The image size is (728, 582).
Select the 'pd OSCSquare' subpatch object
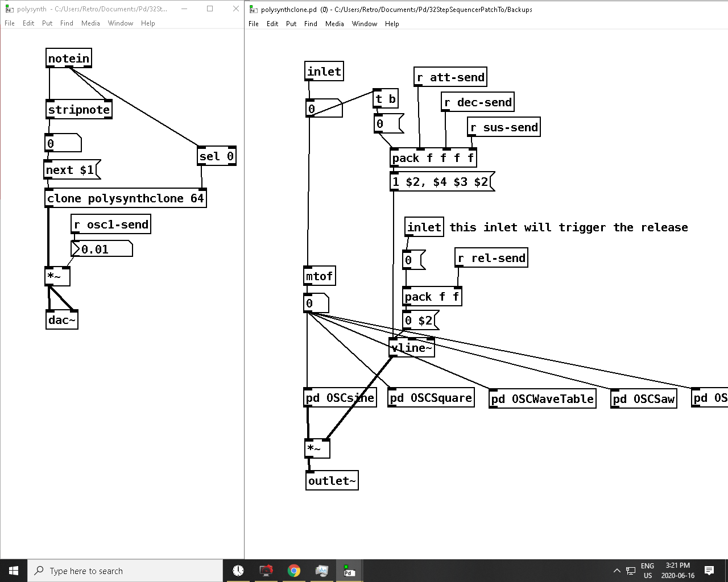[431, 398]
